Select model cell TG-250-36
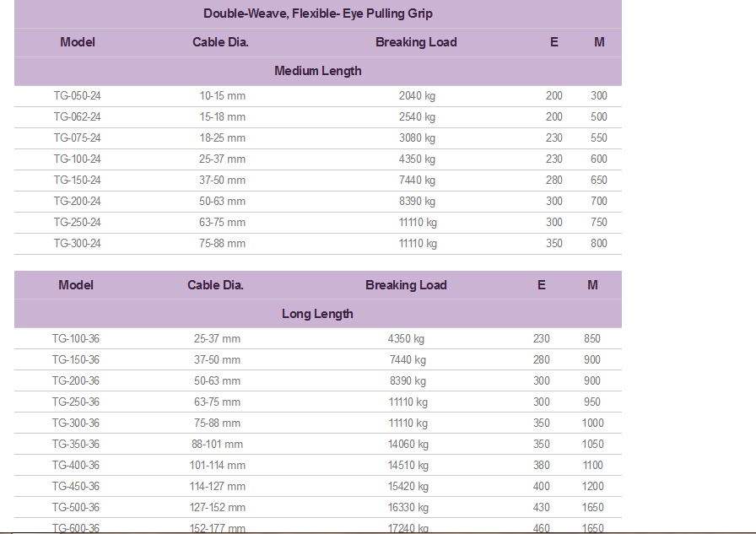 tap(76, 402)
